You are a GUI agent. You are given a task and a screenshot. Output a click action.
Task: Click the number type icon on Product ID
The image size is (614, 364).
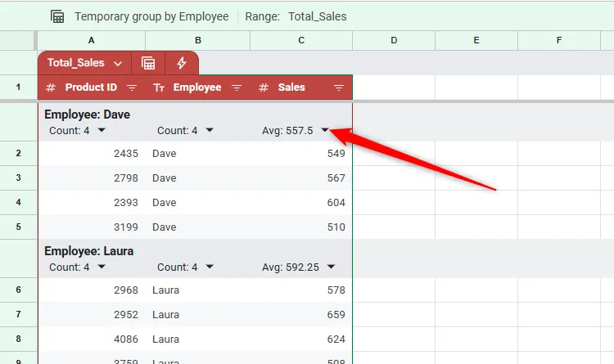51,88
